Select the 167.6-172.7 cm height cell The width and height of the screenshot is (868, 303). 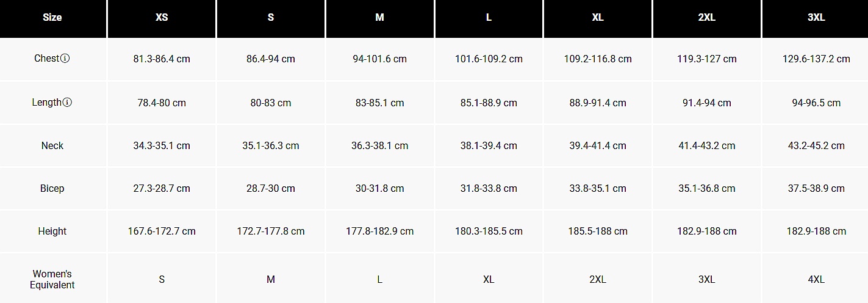[x=162, y=231]
